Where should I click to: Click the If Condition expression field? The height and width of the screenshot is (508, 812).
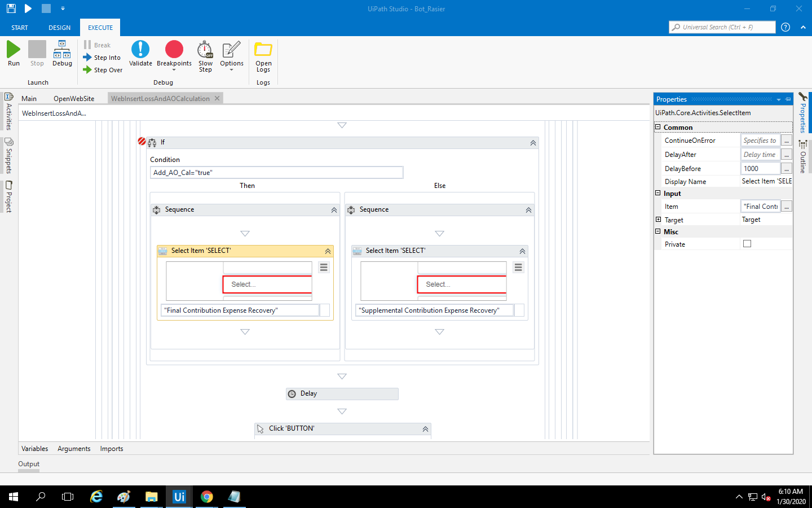tap(276, 173)
